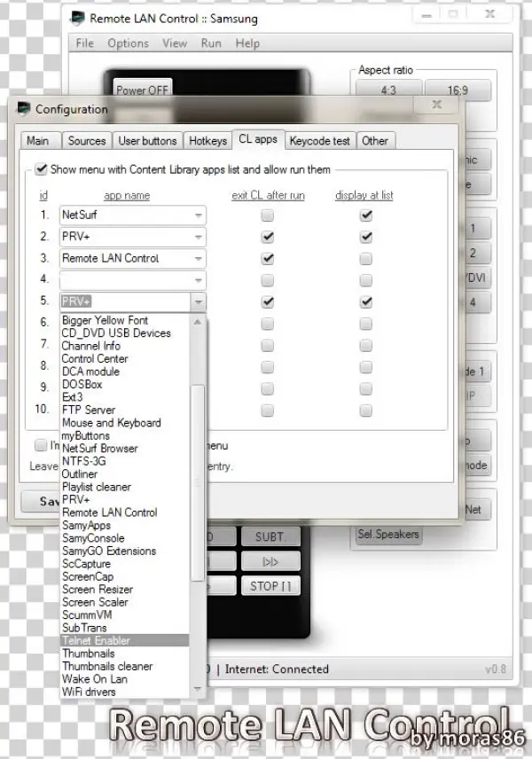Click the Remote LAN Control title bar icon
Image resolution: width=532 pixels, height=759 pixels.
[77, 19]
